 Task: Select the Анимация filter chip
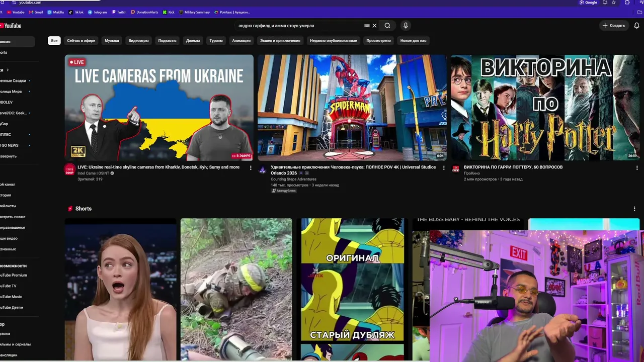click(242, 41)
